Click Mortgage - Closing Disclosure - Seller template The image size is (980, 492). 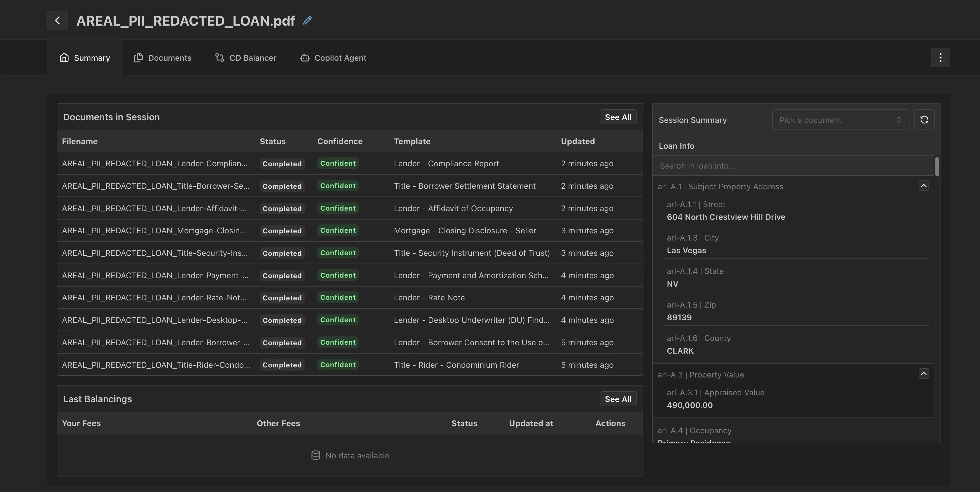click(x=465, y=230)
